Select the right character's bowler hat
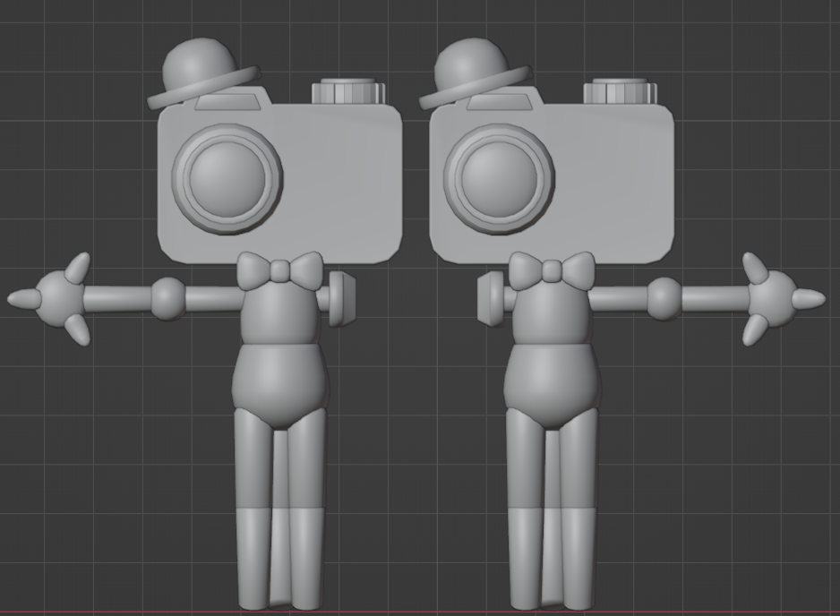The width and height of the screenshot is (840, 616). tap(471, 70)
